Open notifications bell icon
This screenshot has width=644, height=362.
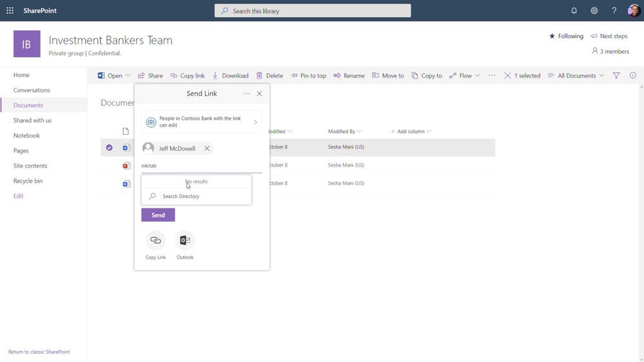pyautogui.click(x=574, y=11)
